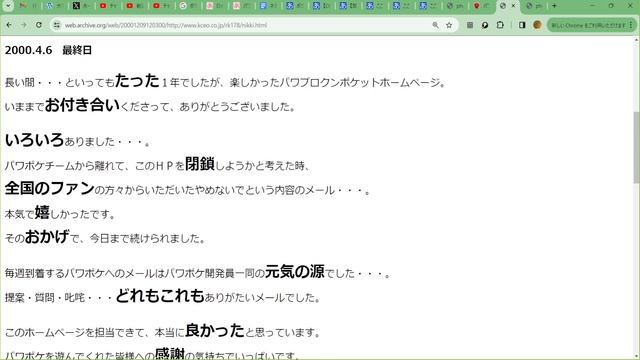Image resolution: width=640 pixels, height=360 pixels.
Task: Click the gray grid extension icon
Action: (x=470, y=25)
